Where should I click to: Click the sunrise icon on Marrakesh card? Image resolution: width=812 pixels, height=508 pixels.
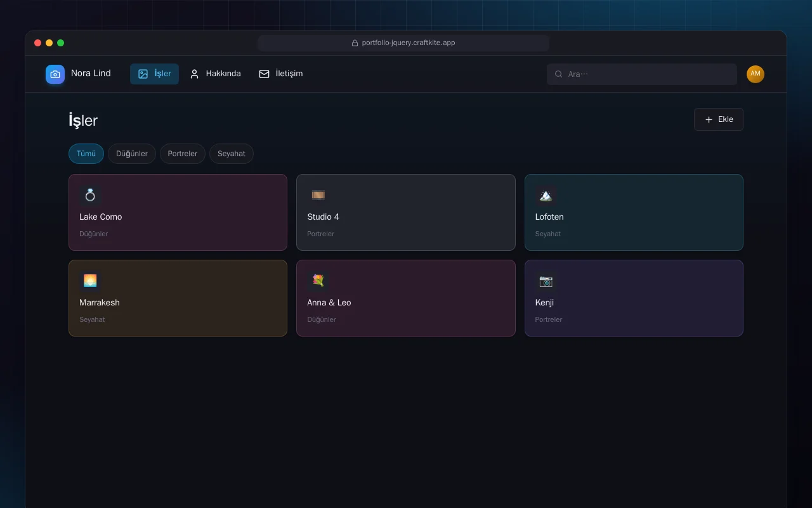90,281
